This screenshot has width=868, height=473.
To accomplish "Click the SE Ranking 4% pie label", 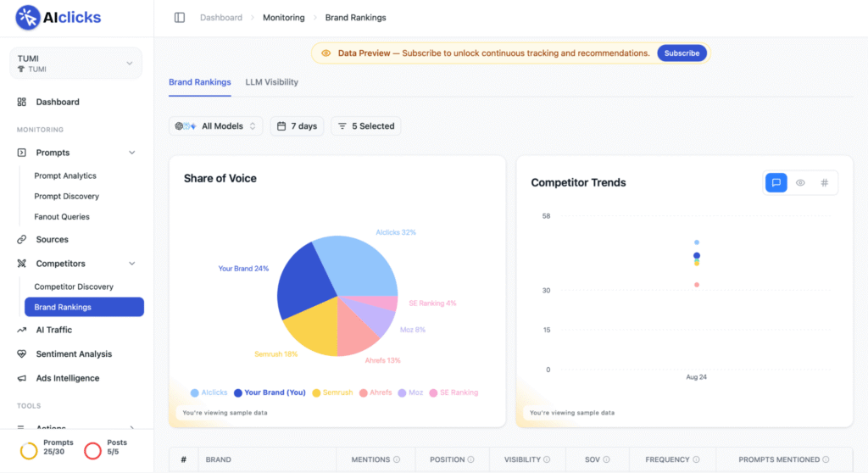I will pos(432,303).
